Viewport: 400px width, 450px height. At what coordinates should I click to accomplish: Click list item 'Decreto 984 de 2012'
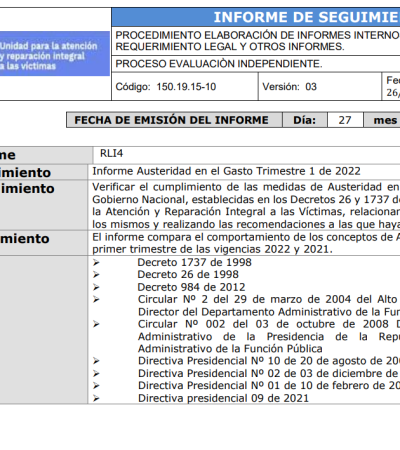coord(191,287)
